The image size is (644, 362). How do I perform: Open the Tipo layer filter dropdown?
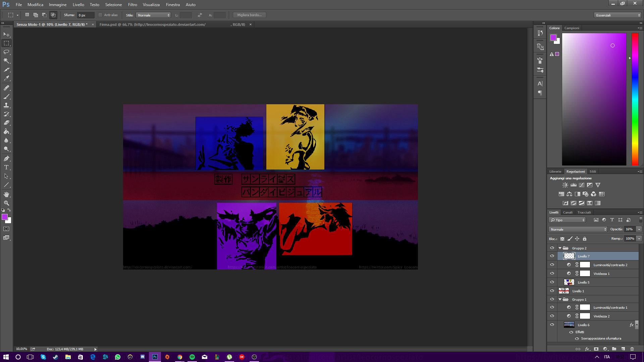567,220
